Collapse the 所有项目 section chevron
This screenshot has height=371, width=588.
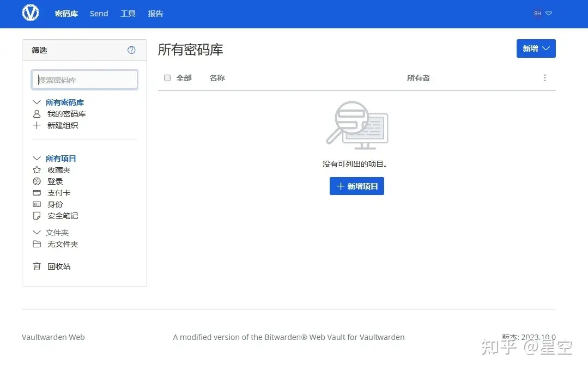point(37,159)
